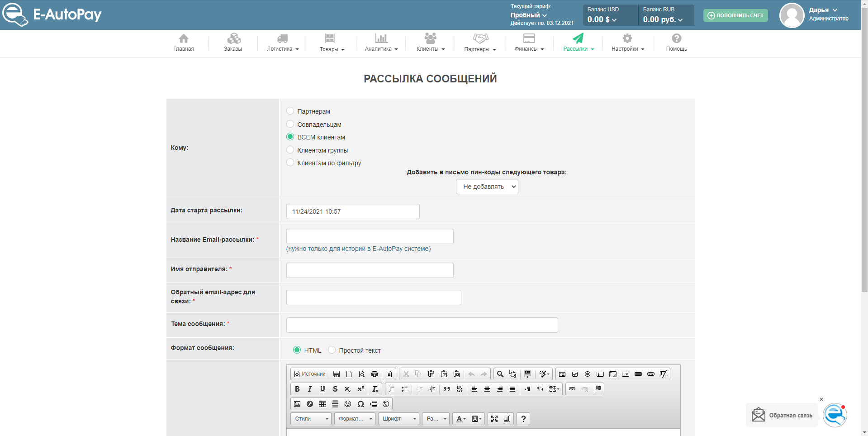The image size is (868, 436).
Task: Insert a smiley emoticon
Action: click(348, 404)
